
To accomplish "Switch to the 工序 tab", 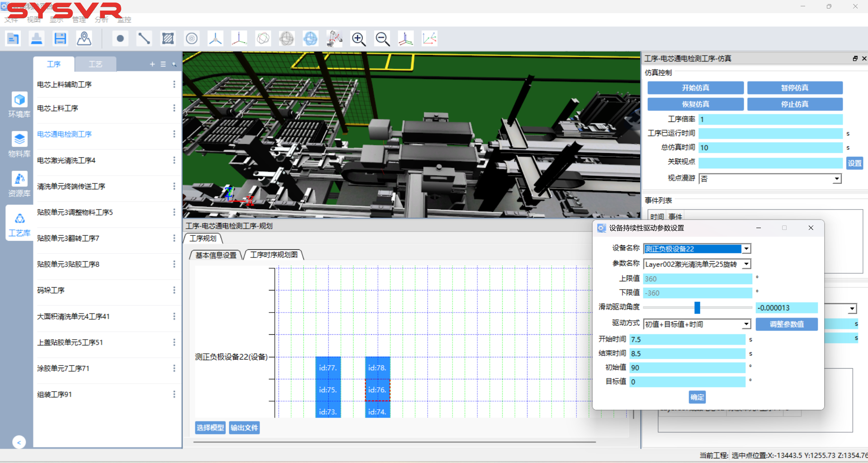I will [54, 64].
